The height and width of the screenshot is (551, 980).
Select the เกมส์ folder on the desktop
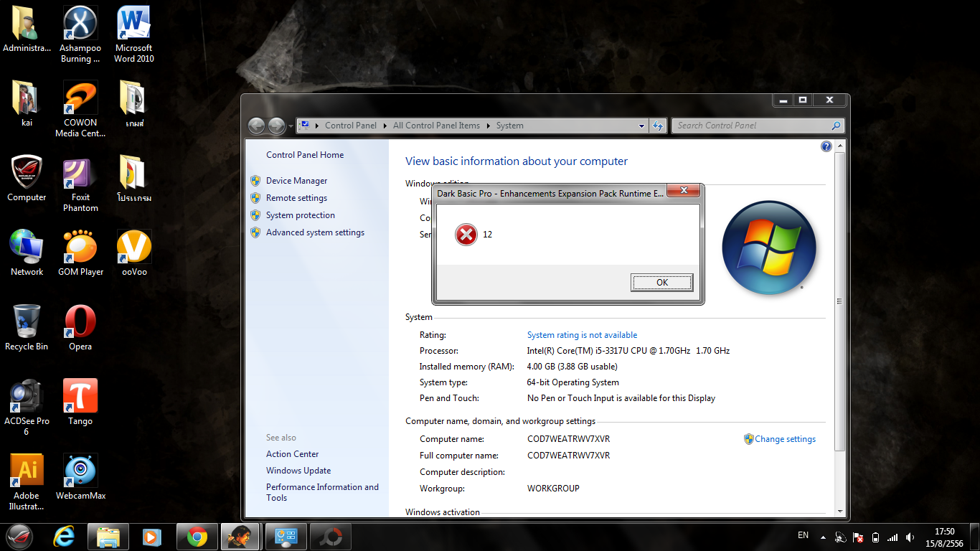tap(134, 104)
